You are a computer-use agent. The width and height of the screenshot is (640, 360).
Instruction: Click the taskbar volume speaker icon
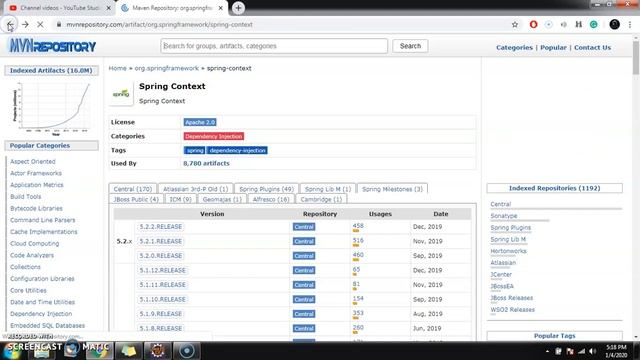pos(592,351)
